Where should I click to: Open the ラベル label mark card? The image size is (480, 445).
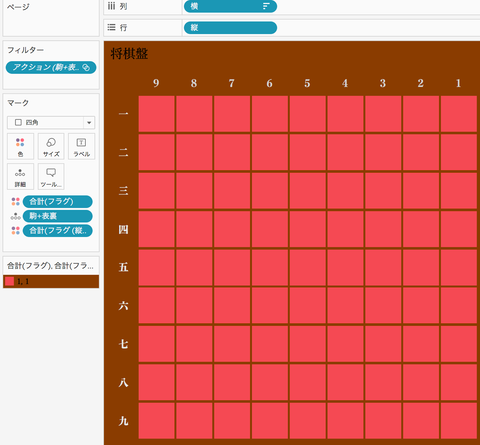(x=82, y=146)
